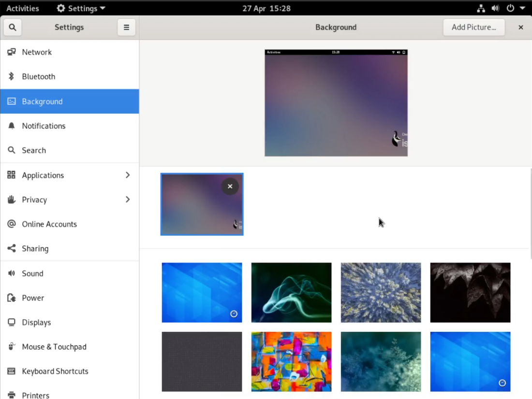Expand the Privacy submenu chevron

tap(128, 199)
